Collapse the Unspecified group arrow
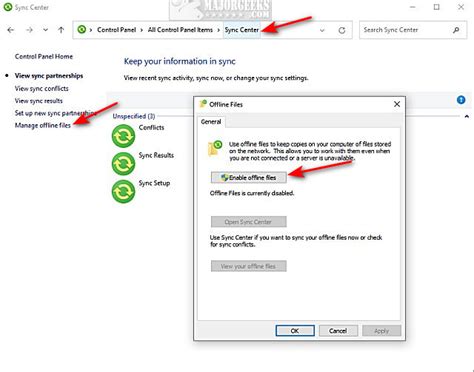 [466, 116]
